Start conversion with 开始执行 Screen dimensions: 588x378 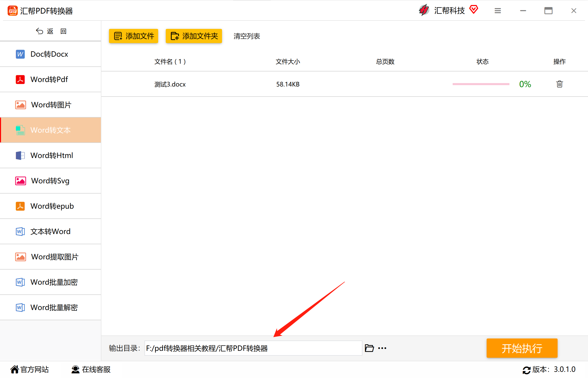tap(522, 348)
